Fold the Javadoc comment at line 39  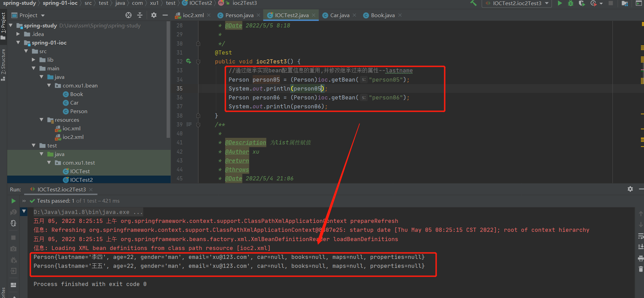click(198, 124)
